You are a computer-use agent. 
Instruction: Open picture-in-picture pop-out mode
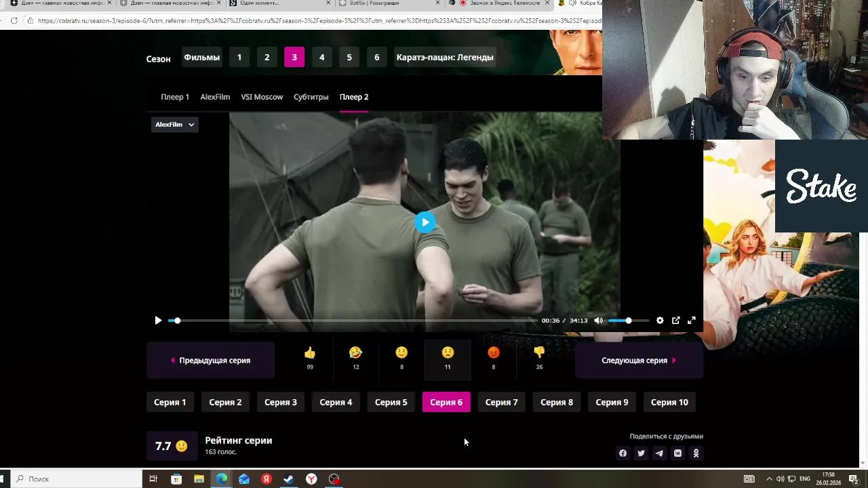675,321
